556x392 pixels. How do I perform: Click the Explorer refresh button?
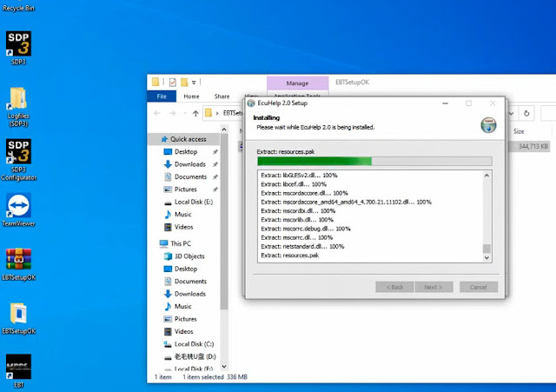click(526, 113)
